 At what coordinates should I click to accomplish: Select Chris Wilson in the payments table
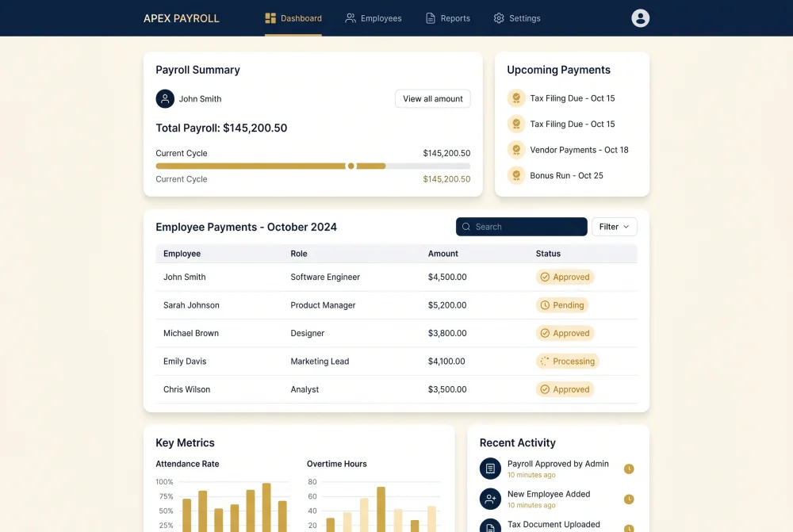[x=186, y=389]
